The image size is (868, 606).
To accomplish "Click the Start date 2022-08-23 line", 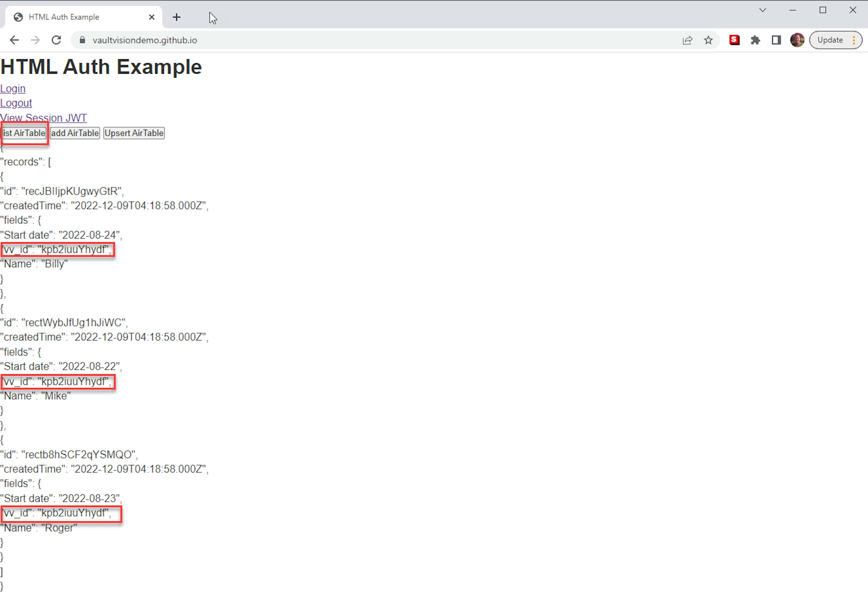I will click(x=61, y=498).
